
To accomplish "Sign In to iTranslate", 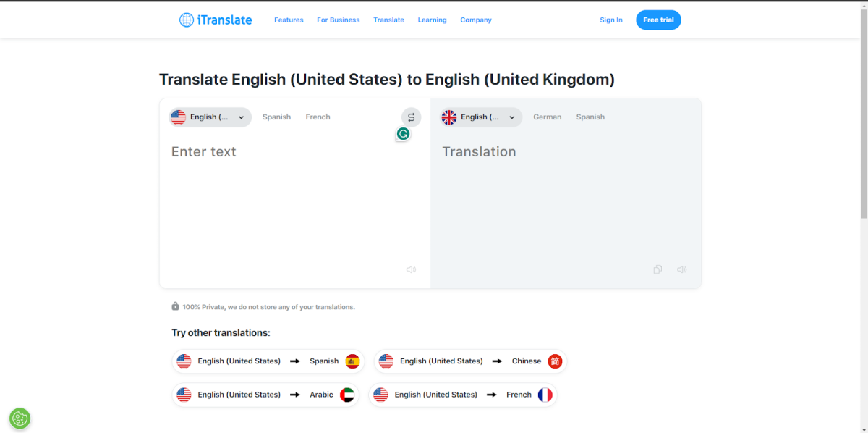I will 610,20.
